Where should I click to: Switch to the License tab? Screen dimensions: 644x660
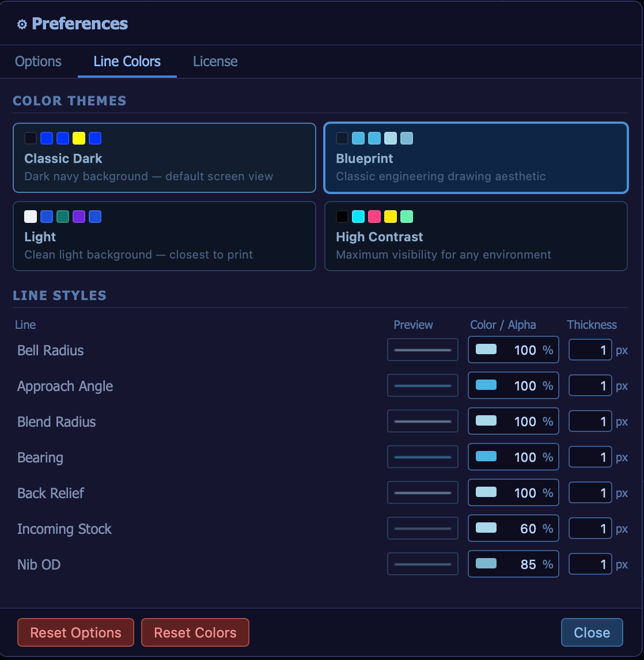215,61
